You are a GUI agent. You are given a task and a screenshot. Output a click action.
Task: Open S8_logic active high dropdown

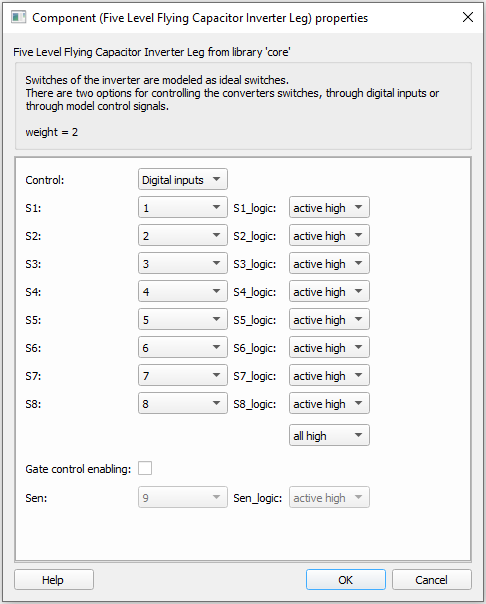329,403
